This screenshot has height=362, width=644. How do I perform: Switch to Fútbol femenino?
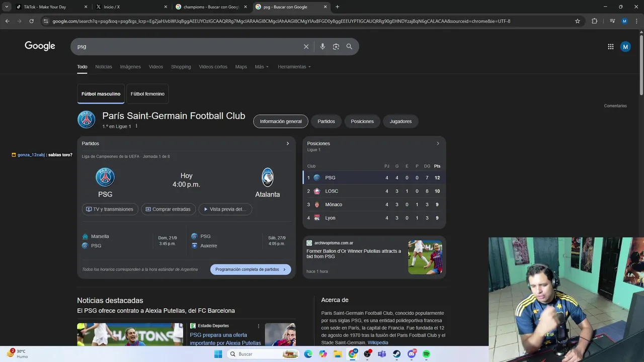(x=147, y=94)
